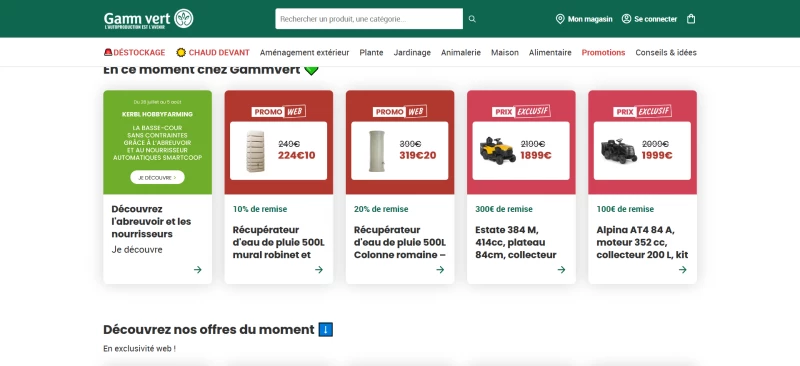The height and width of the screenshot is (366, 800).
Task: Click the En exclusivité web ! text
Action: coord(139,349)
